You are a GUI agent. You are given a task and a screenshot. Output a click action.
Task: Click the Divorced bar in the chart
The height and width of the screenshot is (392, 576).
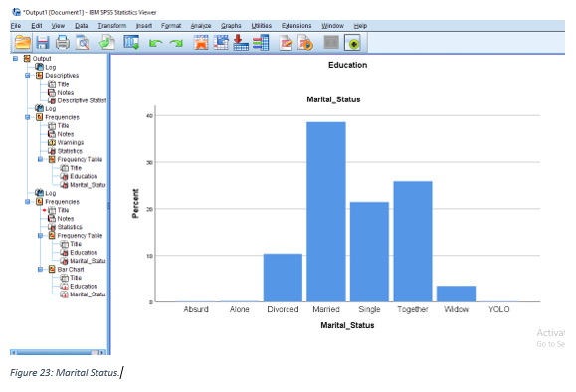283,278
